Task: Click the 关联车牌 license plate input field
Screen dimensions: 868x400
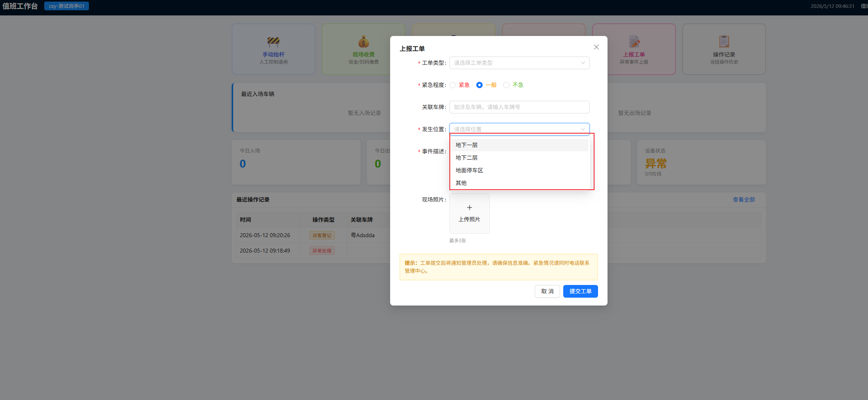Action: 519,107
